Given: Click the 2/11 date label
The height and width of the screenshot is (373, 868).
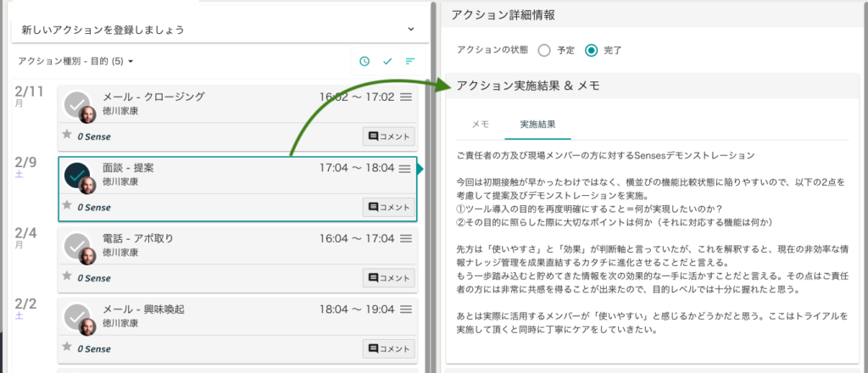Looking at the screenshot, I should (x=29, y=92).
